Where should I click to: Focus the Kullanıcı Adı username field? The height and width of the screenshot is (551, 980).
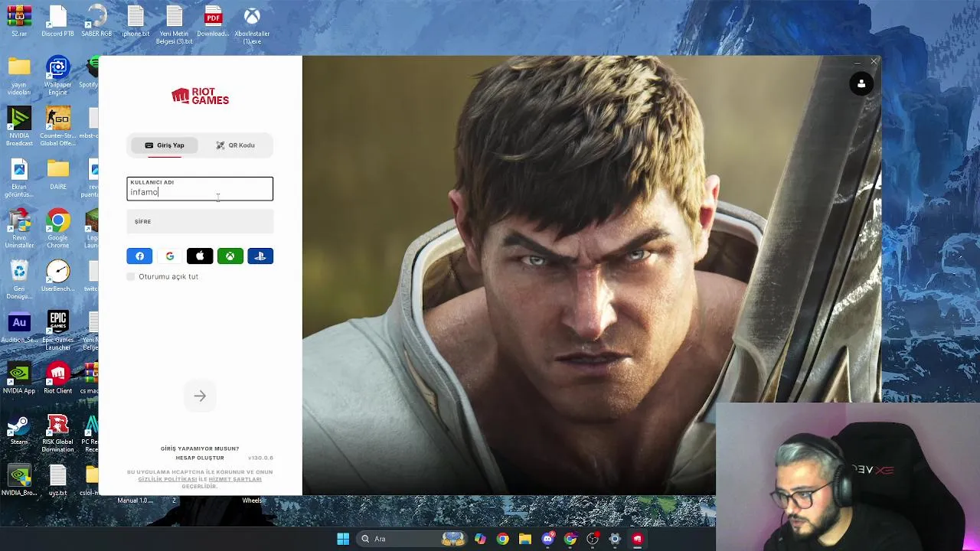[x=200, y=188]
